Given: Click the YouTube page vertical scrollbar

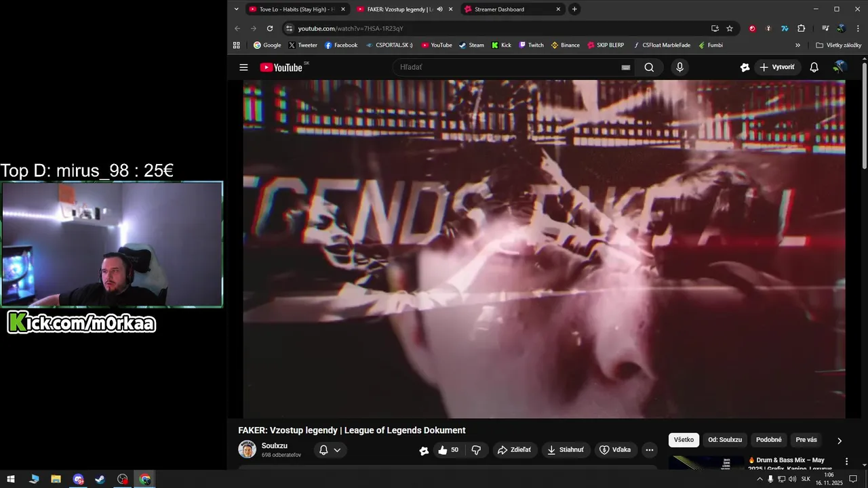Looking at the screenshot, I should pyautogui.click(x=864, y=115).
